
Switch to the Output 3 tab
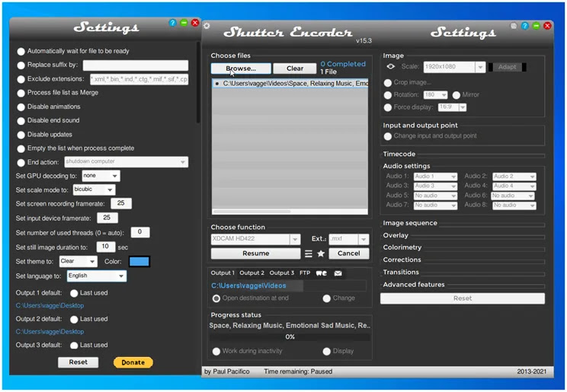point(282,273)
